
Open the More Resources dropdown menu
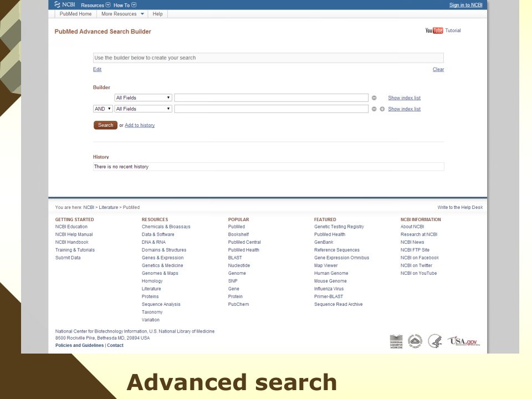point(122,14)
